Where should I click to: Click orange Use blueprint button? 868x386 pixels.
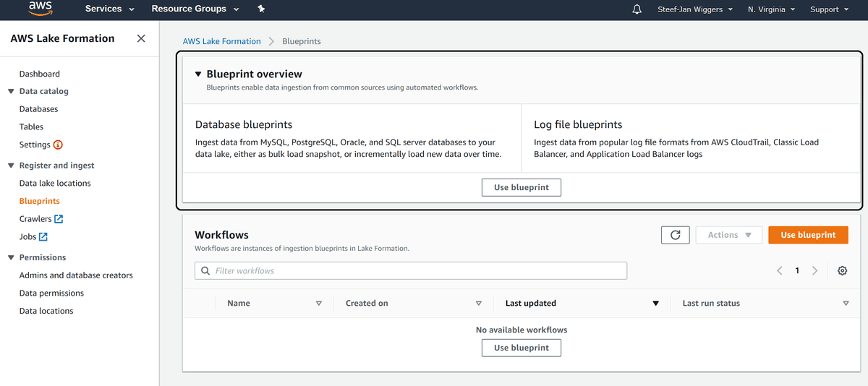tap(808, 235)
